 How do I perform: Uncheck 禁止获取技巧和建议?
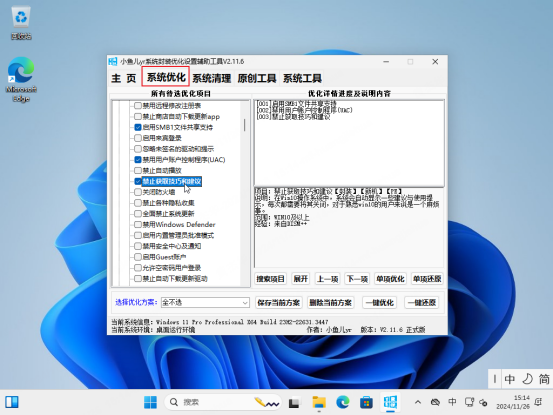(x=138, y=181)
